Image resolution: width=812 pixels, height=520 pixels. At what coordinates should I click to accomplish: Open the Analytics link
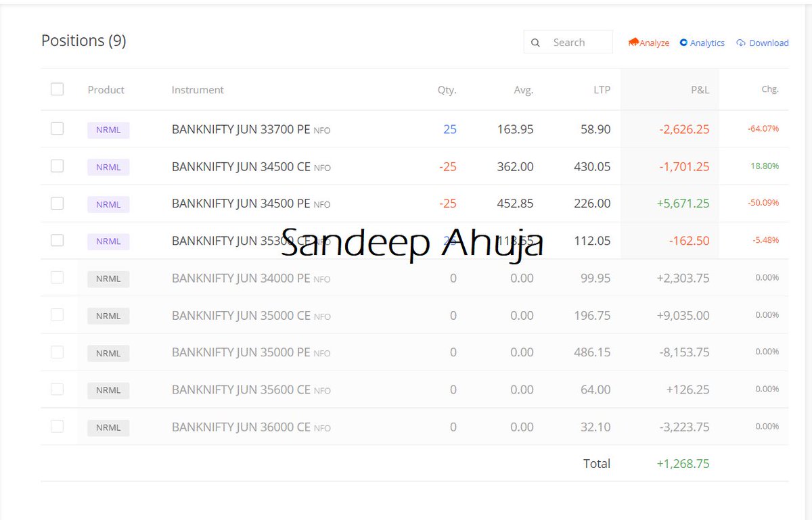click(702, 43)
